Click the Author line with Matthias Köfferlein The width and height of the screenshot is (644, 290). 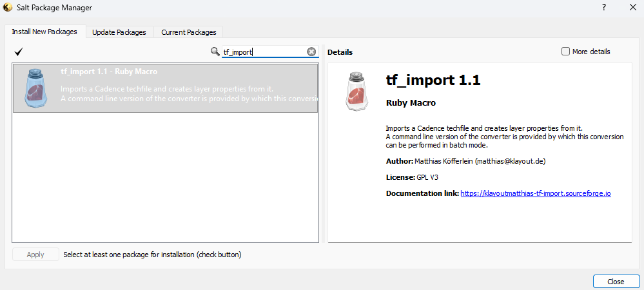tap(469, 160)
